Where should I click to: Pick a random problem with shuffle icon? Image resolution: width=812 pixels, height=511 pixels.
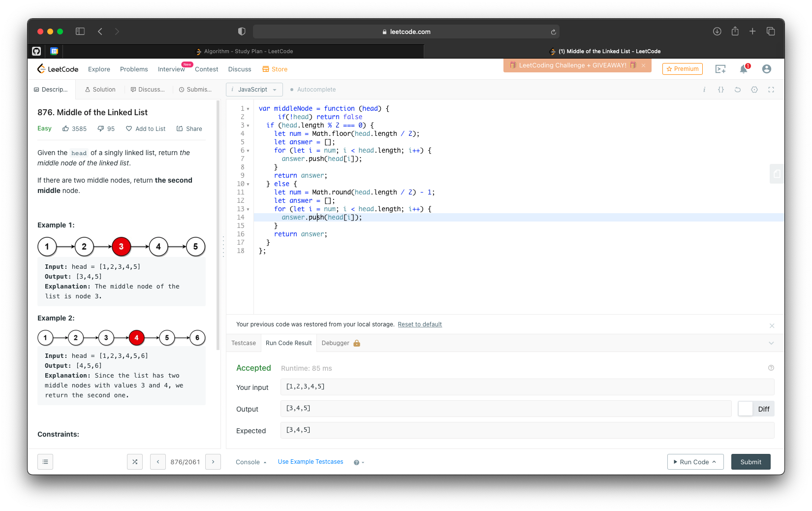(135, 462)
